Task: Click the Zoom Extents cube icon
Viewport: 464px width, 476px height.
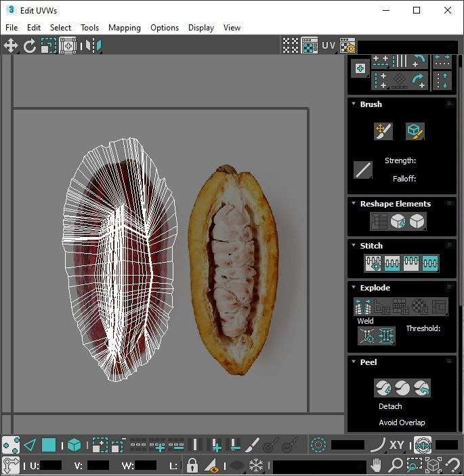Action: (x=434, y=464)
